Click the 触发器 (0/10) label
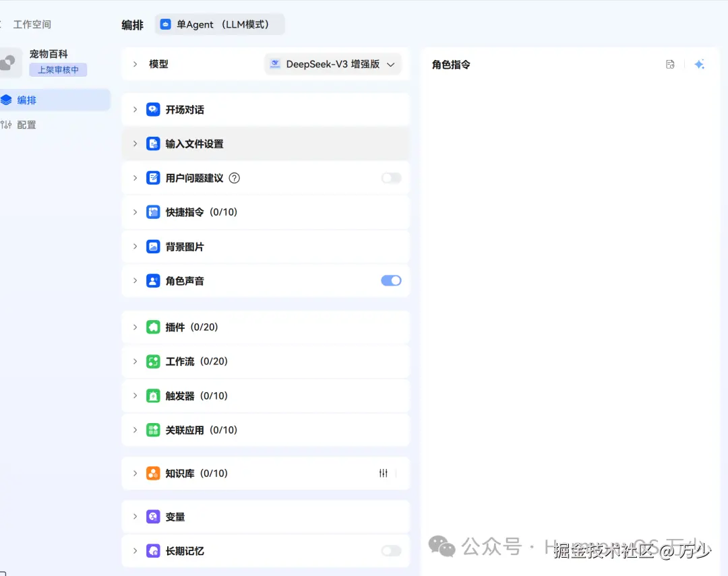Screen dimensions: 728x576 pos(196,396)
